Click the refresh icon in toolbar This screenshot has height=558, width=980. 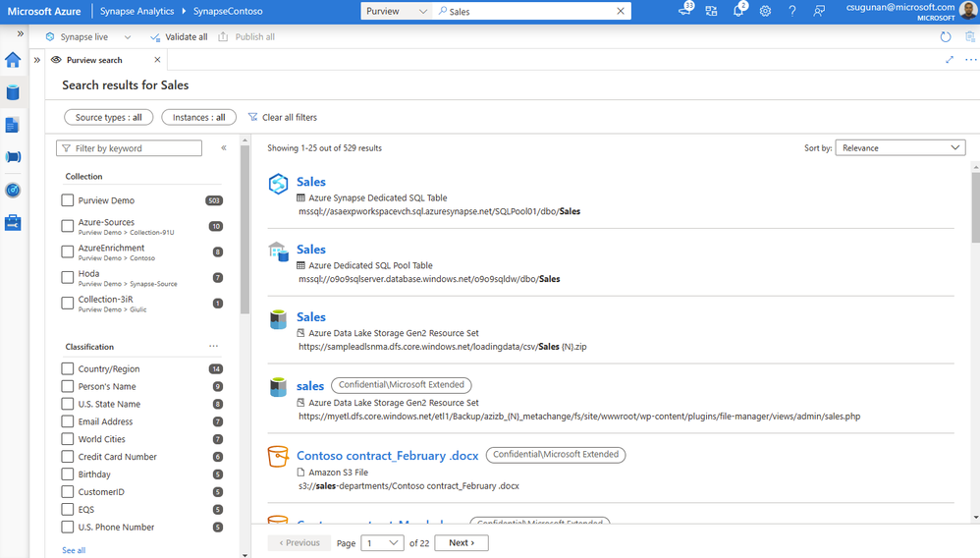946,37
